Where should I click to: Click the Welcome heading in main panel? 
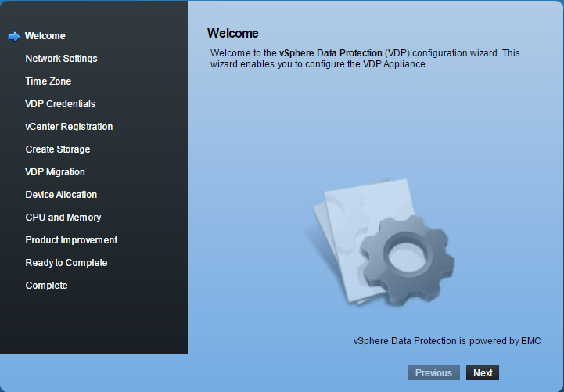(232, 33)
